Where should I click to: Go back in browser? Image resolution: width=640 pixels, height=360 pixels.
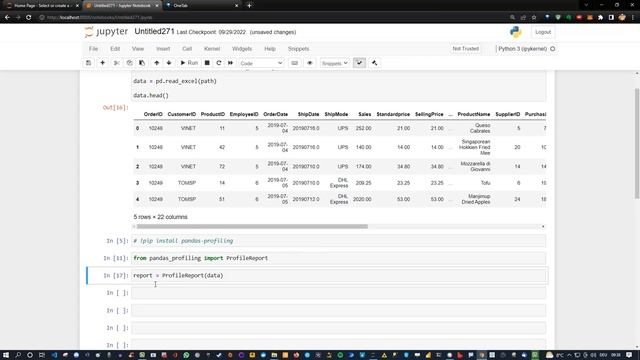[x=7, y=18]
